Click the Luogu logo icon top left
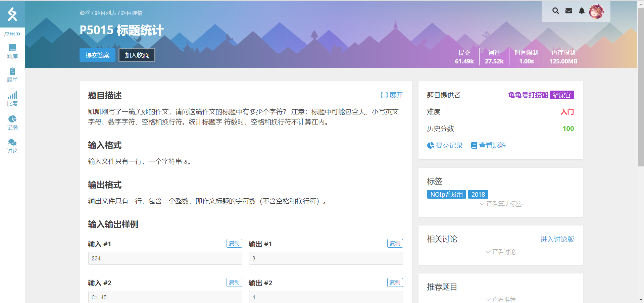This screenshot has width=644, height=303. tap(12, 14)
